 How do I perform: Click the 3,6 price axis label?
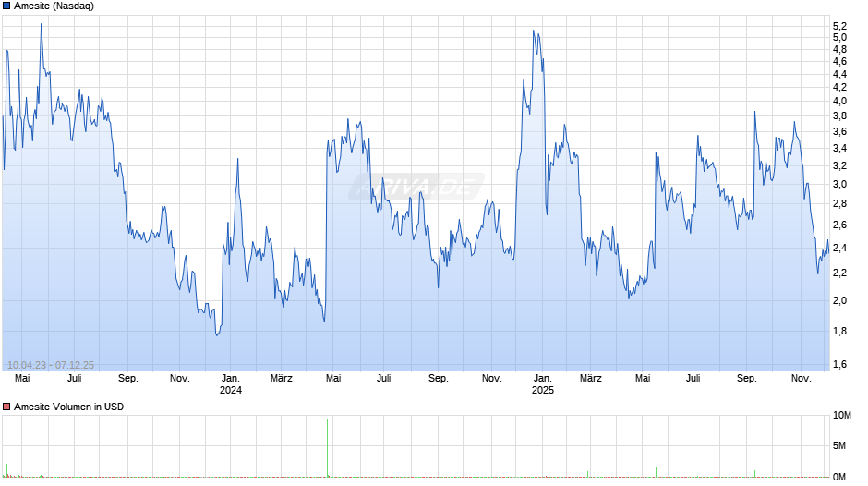tap(839, 132)
